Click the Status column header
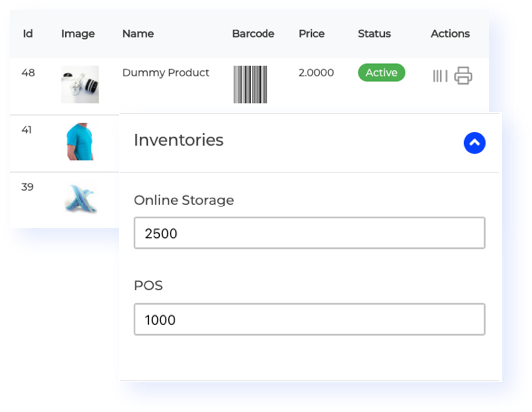 (x=374, y=34)
